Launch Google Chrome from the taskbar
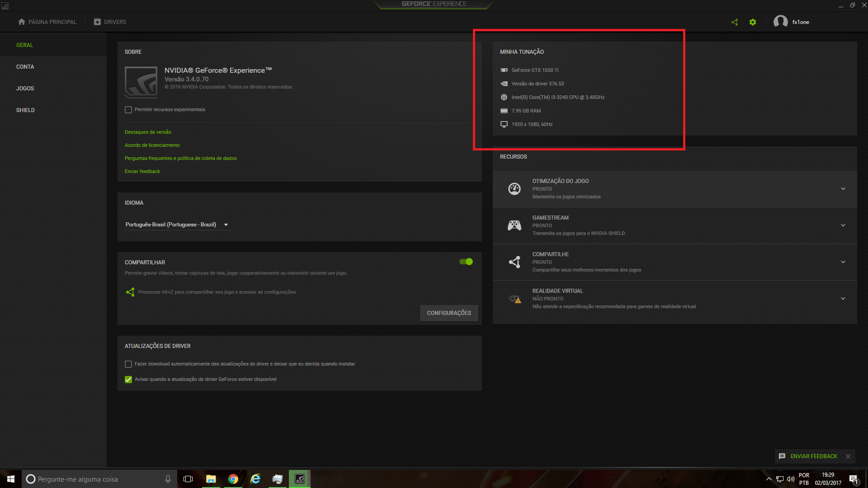The height and width of the screenshot is (488, 868). [x=233, y=479]
